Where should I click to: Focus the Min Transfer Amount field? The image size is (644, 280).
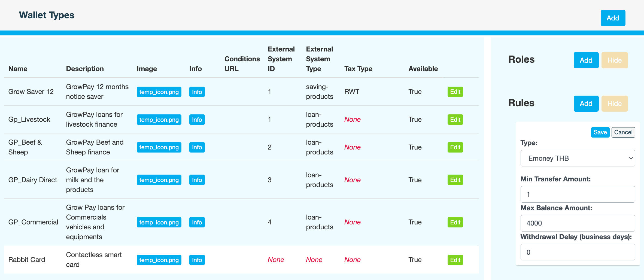578,194
